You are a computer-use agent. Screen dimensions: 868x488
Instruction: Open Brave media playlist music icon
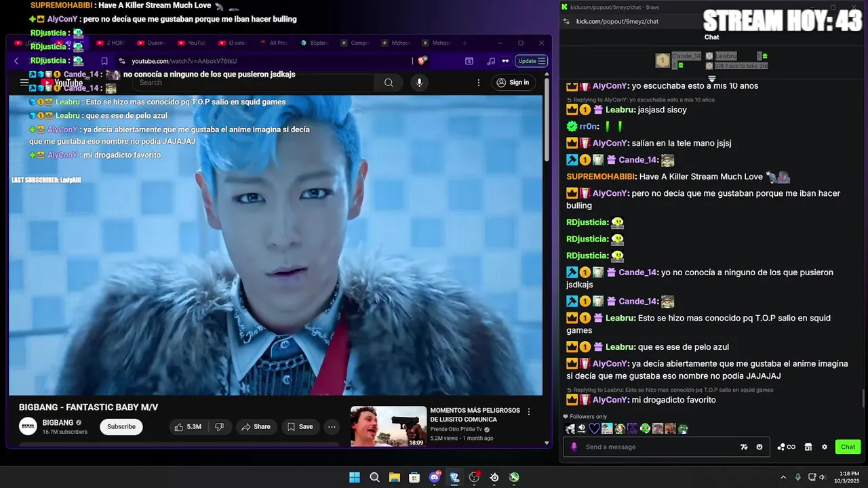pos(491,61)
